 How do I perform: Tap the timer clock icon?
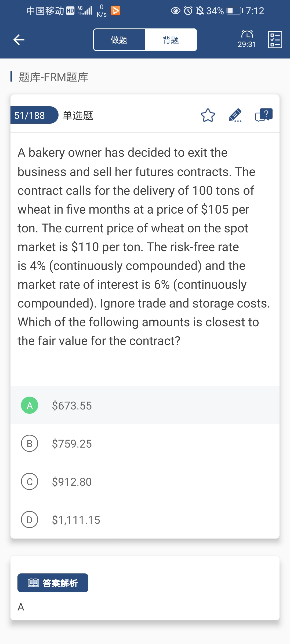pyautogui.click(x=247, y=34)
